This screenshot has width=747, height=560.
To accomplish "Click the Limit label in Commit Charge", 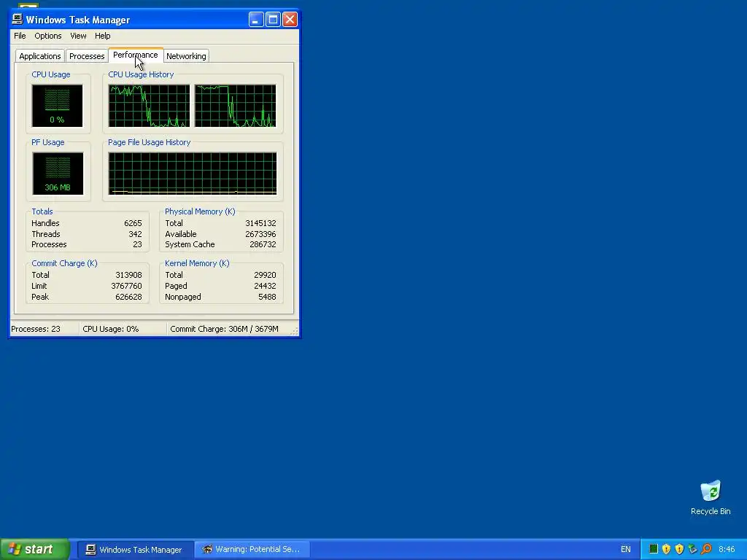I will 39,286.
